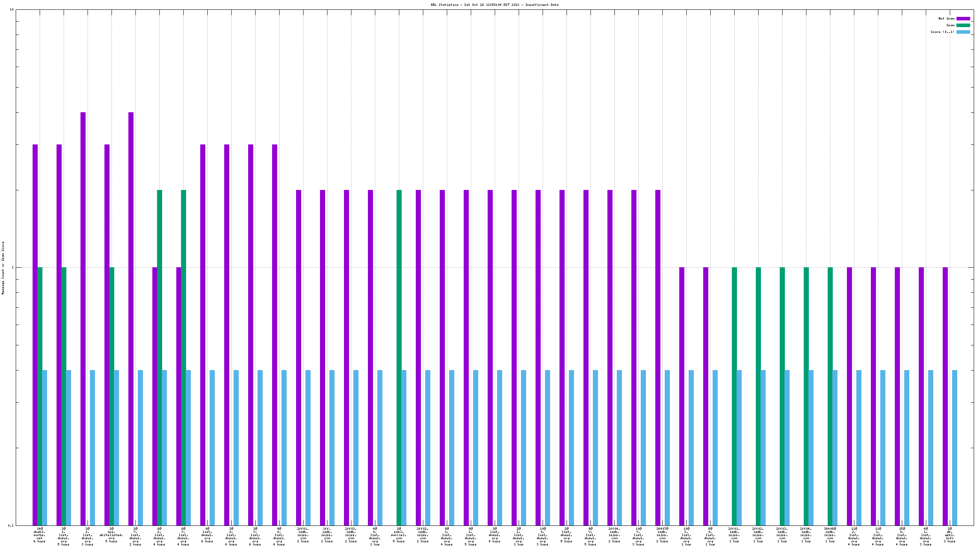Click the 36407@ iadb.isipp.com x-axis label
The image size is (980, 551).
click(x=662, y=535)
